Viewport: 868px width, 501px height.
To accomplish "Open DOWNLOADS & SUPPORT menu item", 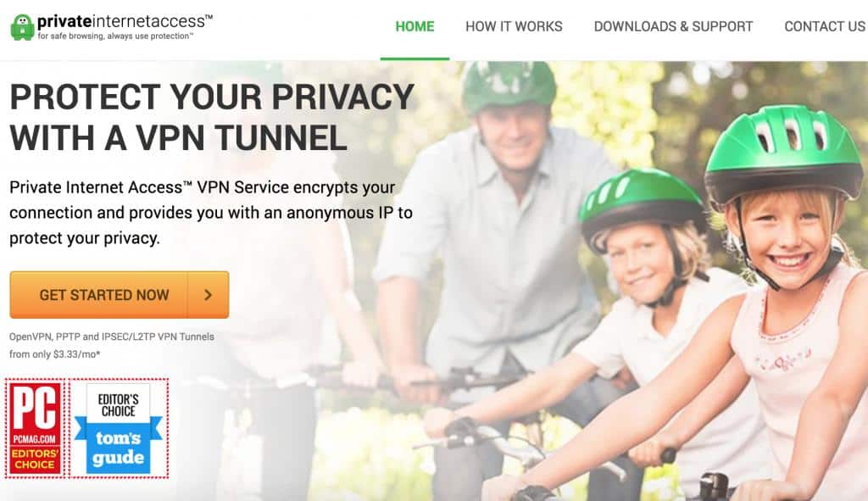I will pos(673,26).
